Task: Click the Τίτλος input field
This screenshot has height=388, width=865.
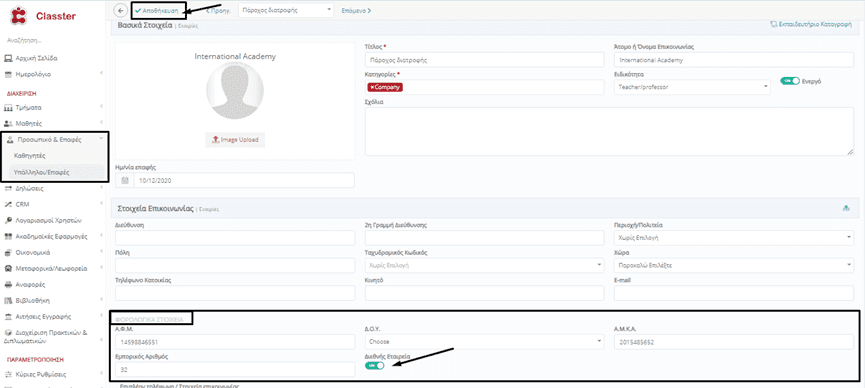Action: pyautogui.click(x=485, y=60)
